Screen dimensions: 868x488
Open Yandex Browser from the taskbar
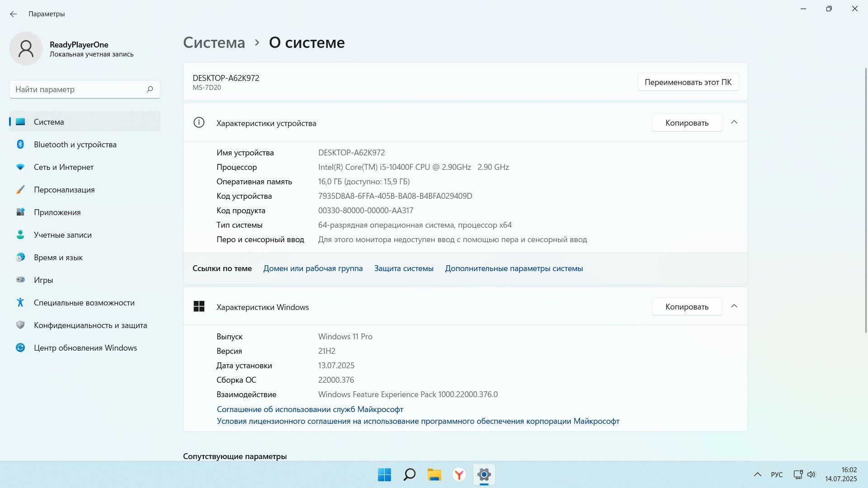(x=459, y=474)
